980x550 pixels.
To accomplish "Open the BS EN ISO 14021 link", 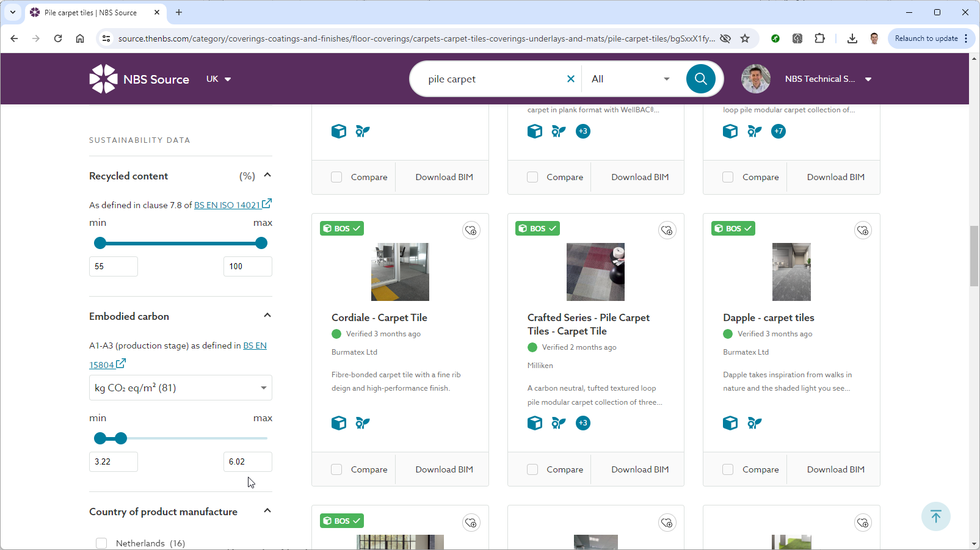I will [233, 204].
